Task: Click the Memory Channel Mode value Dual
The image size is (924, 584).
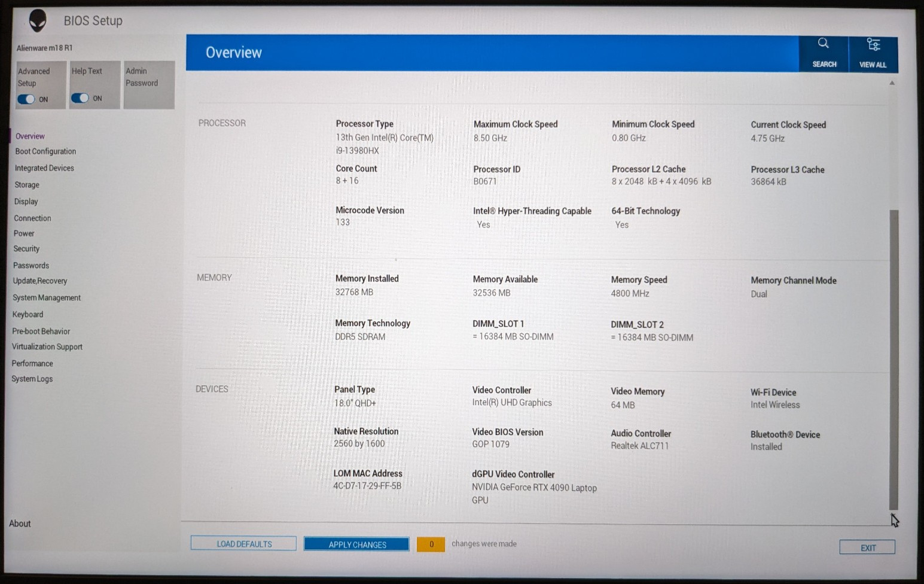Action: tap(759, 294)
